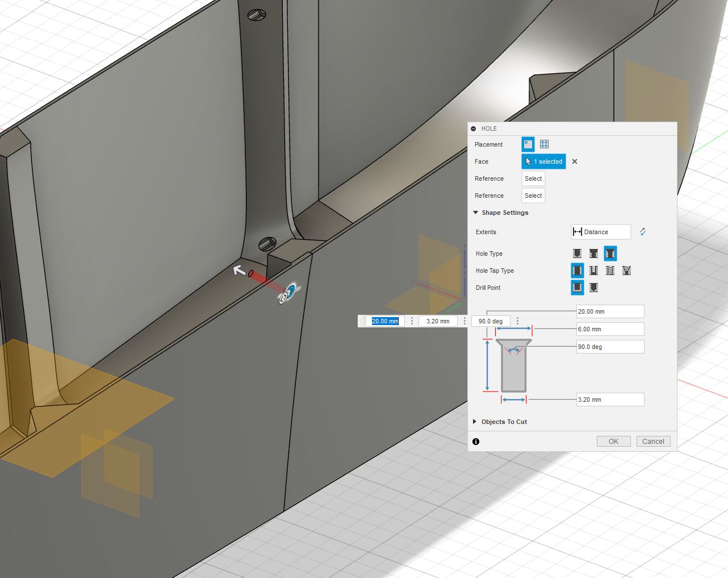Enable Single Hole placement mode
This screenshot has width=728, height=578.
pyautogui.click(x=528, y=144)
